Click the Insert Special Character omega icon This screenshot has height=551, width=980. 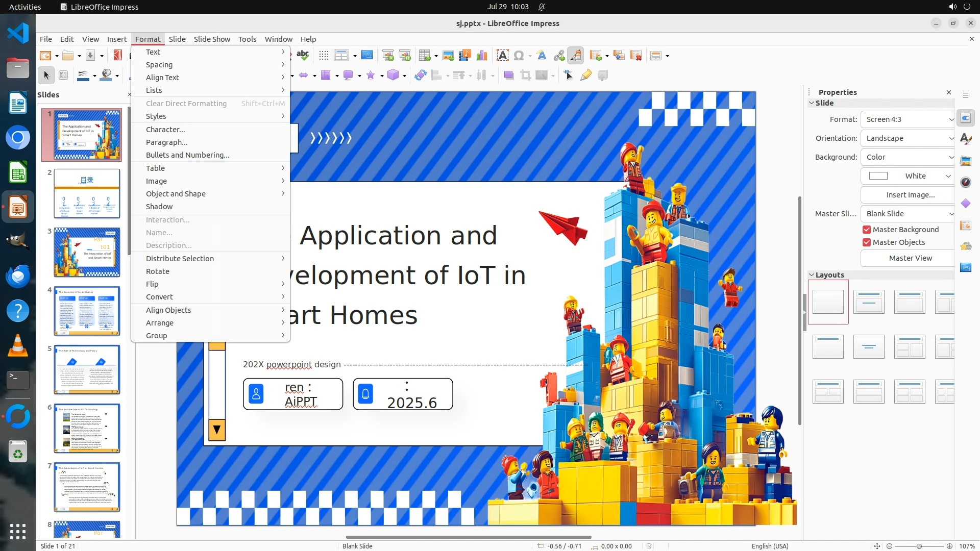pyautogui.click(x=519, y=56)
